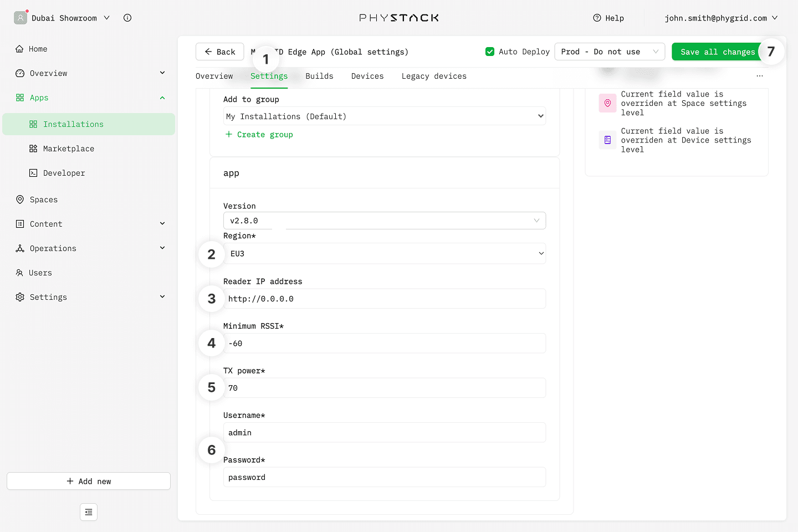
Task: Click the Apps grid icon
Action: coord(20,98)
